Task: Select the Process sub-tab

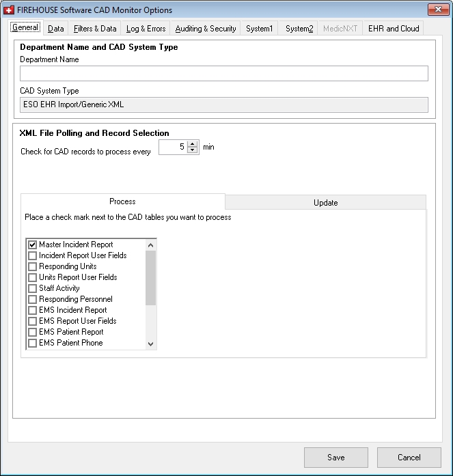Action: pos(123,201)
